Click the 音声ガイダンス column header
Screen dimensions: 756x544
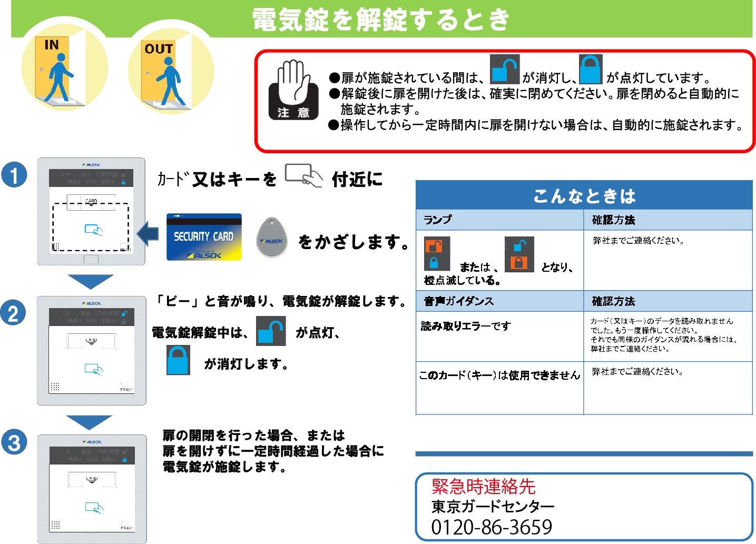(458, 301)
